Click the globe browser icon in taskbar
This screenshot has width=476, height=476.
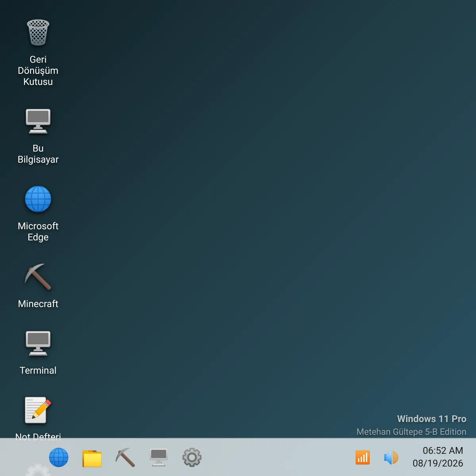[59, 457]
